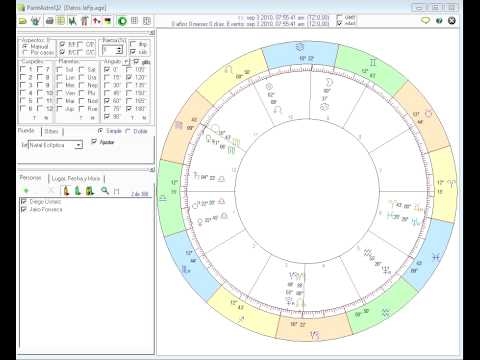
Task: Click the orange figure icon in Personas toolbar
Action: tap(66, 190)
